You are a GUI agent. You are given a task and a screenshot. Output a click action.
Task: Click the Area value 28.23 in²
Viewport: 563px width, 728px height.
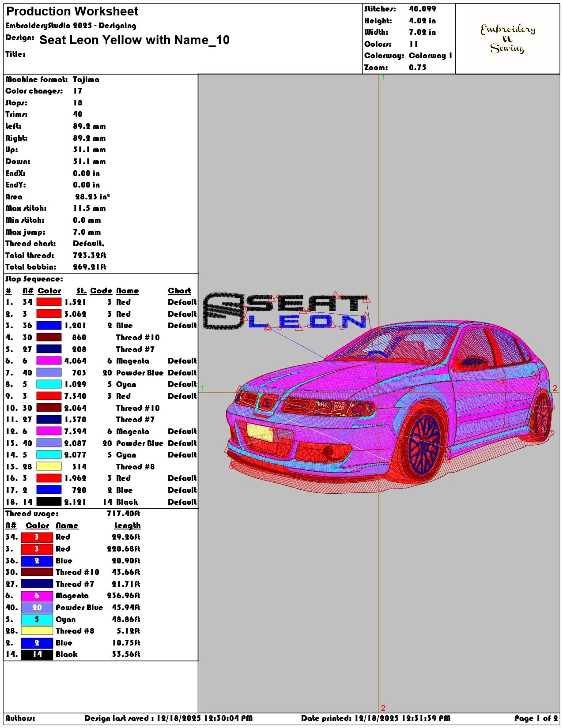point(93,197)
